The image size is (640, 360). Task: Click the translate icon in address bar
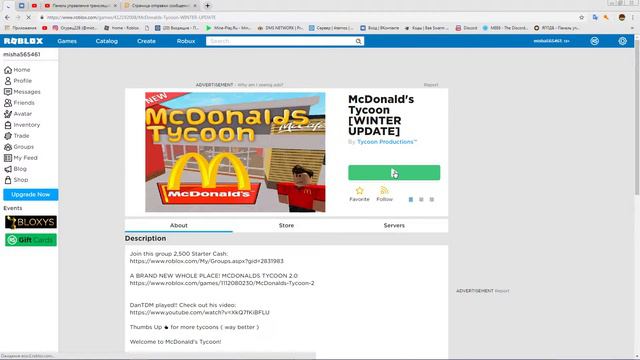pyautogui.click(x=595, y=18)
